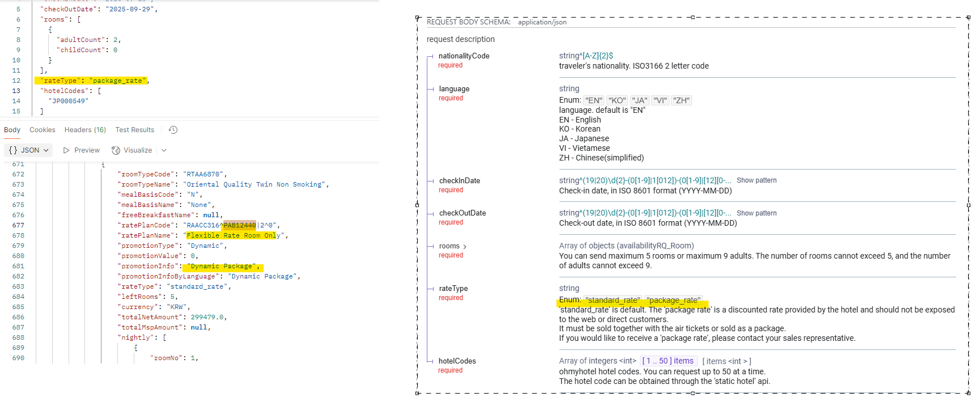Click the "standard_rate" response rateType value
Viewport: 980px width, 397px height.
pyautogui.click(x=197, y=286)
